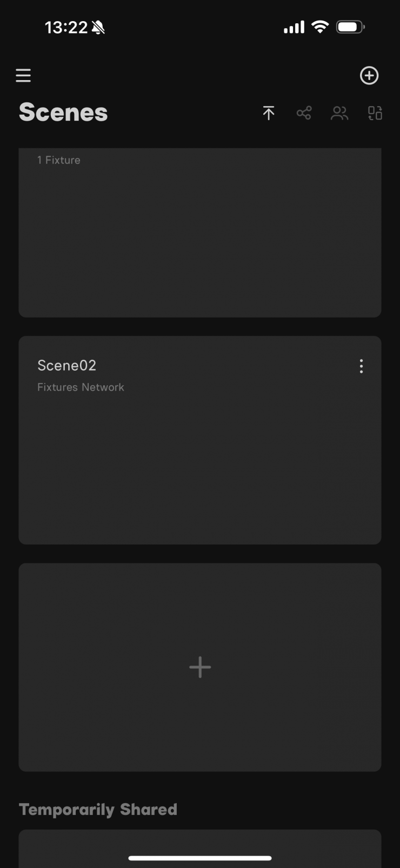Tap the plus in the empty scene card
The width and height of the screenshot is (400, 868).
pyautogui.click(x=200, y=667)
